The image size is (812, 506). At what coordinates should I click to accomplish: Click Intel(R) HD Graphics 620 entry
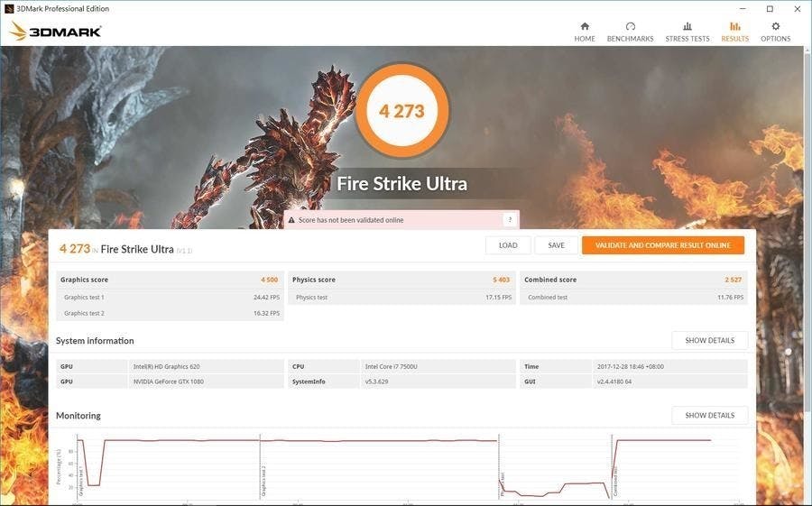point(166,367)
